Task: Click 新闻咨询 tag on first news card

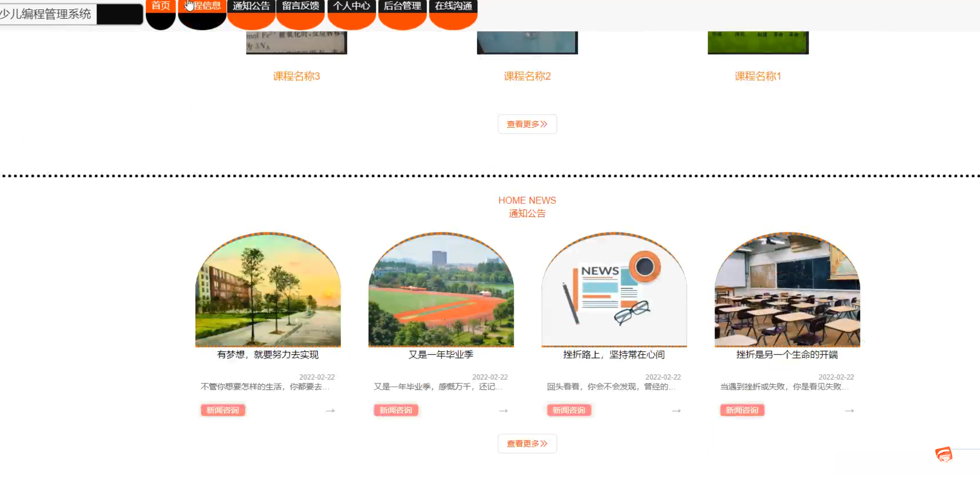Action: (222, 410)
